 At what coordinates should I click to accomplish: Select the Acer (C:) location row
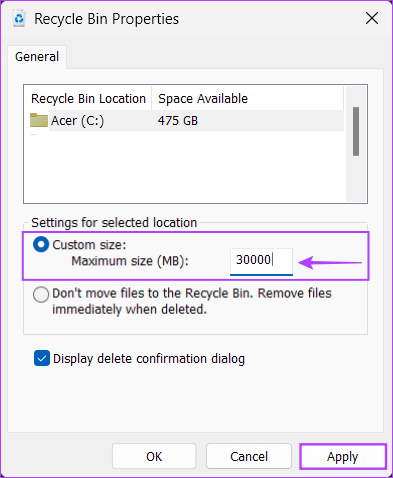click(x=187, y=120)
